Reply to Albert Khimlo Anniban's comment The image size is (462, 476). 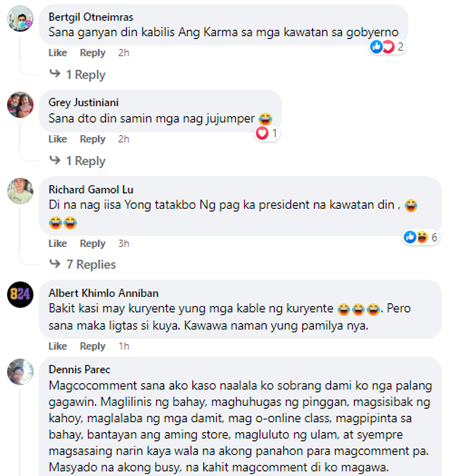click(92, 346)
